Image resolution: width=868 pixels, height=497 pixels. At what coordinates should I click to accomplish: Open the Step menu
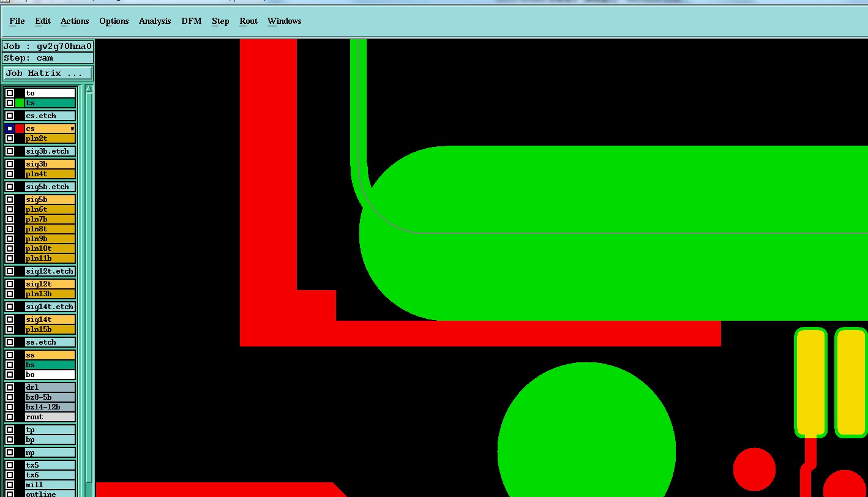coord(220,21)
